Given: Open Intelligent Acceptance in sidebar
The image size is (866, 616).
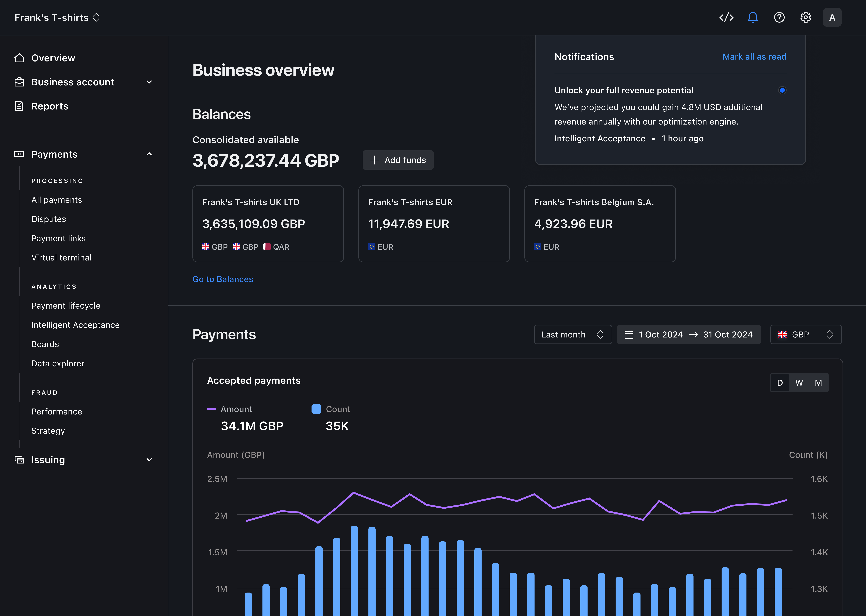Looking at the screenshot, I should (75, 325).
